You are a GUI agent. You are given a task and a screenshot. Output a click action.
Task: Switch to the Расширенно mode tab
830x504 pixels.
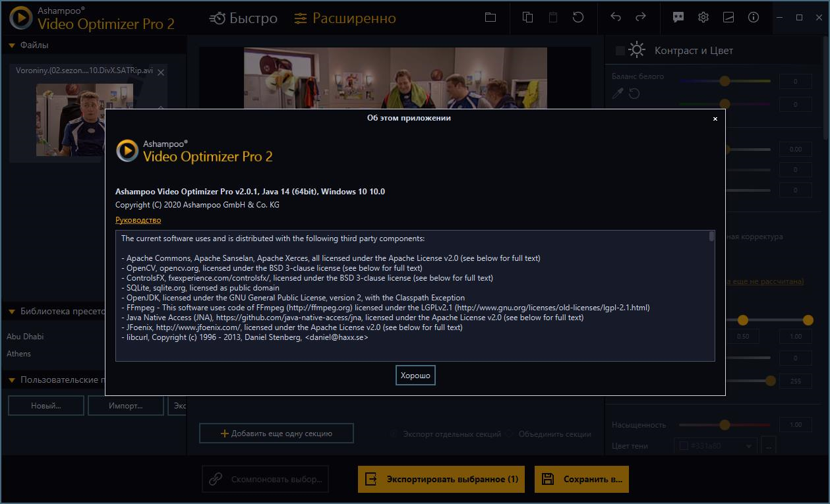(345, 18)
